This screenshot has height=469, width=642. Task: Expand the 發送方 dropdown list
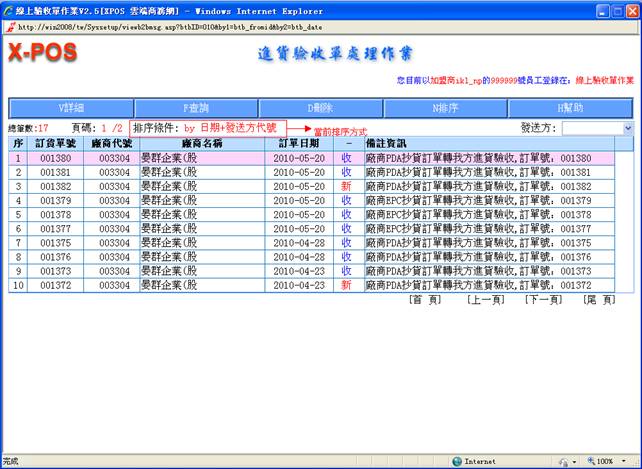[628, 128]
